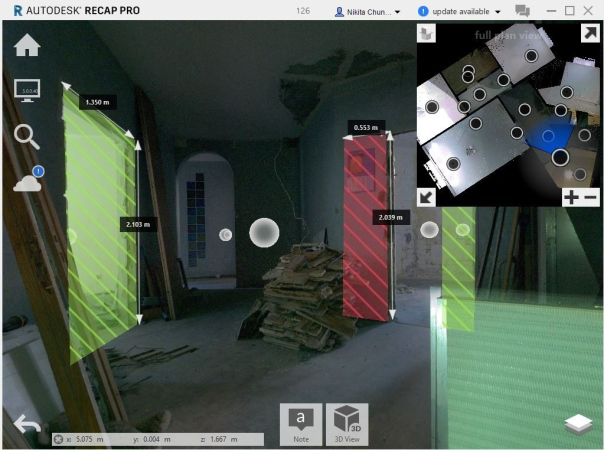Open the chat feedback icon in title bar

522,11
